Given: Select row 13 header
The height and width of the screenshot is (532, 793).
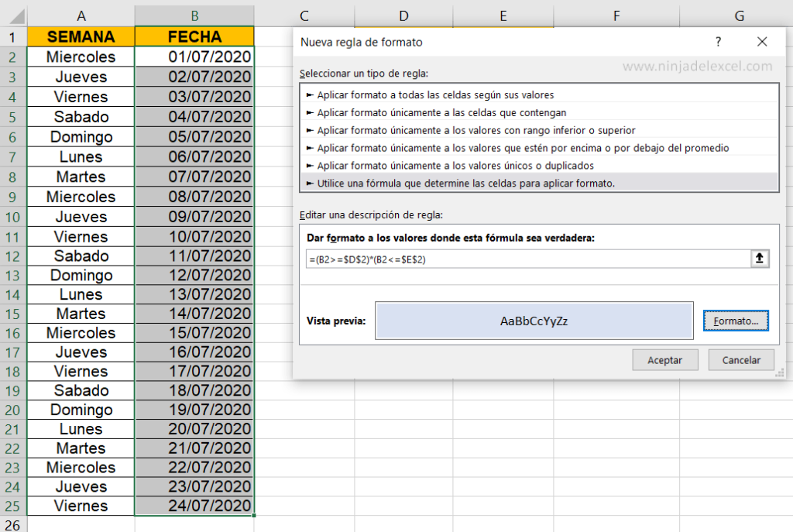Looking at the screenshot, I should (13, 276).
